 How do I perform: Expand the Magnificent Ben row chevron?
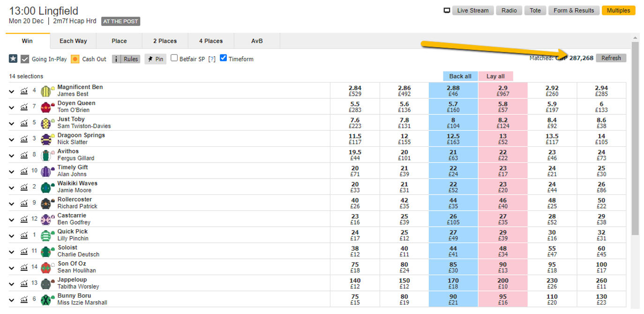point(12,91)
